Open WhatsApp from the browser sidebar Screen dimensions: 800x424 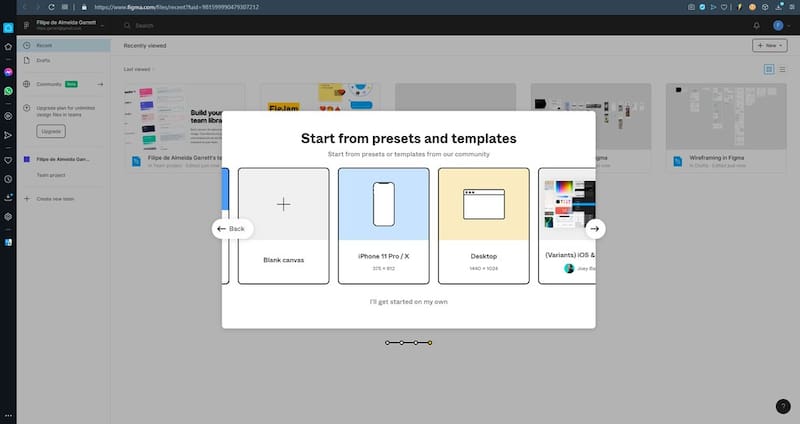click(x=8, y=90)
